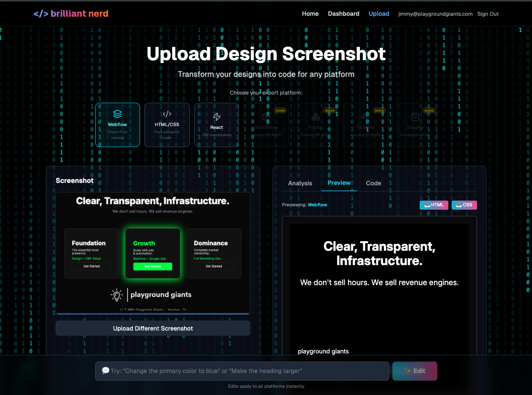Download the HTML export file
This screenshot has height=395, width=532.
[434, 204]
